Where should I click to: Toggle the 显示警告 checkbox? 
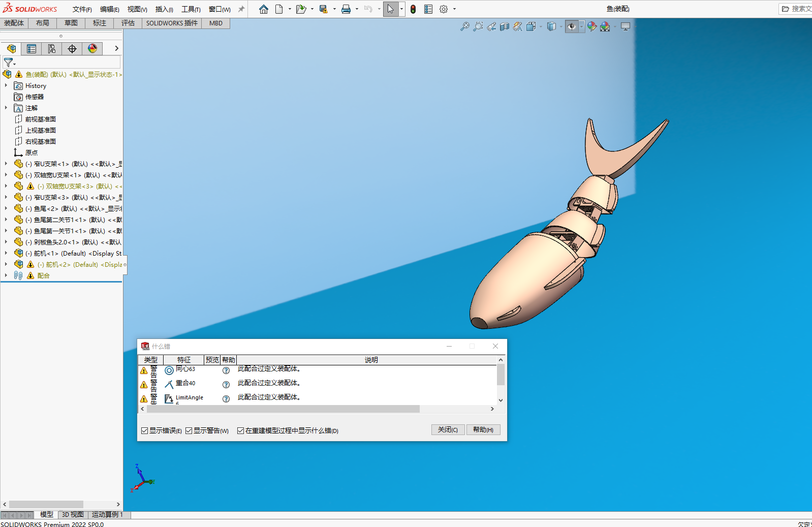click(x=189, y=431)
